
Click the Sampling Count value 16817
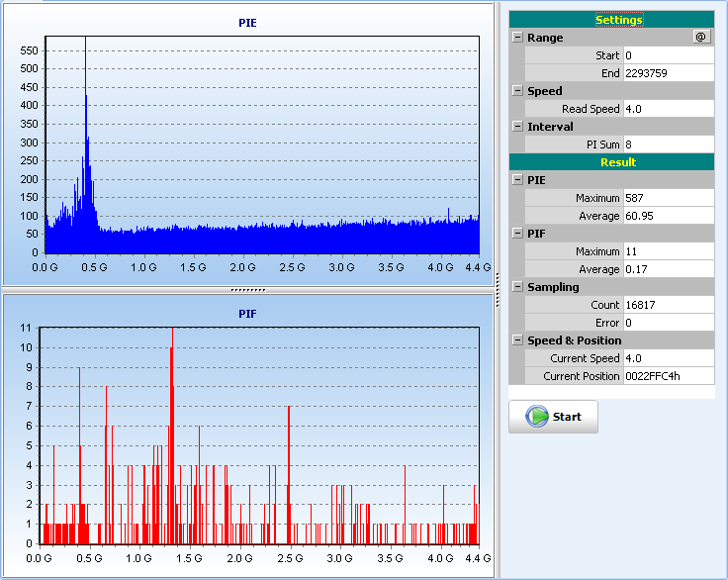(x=668, y=305)
